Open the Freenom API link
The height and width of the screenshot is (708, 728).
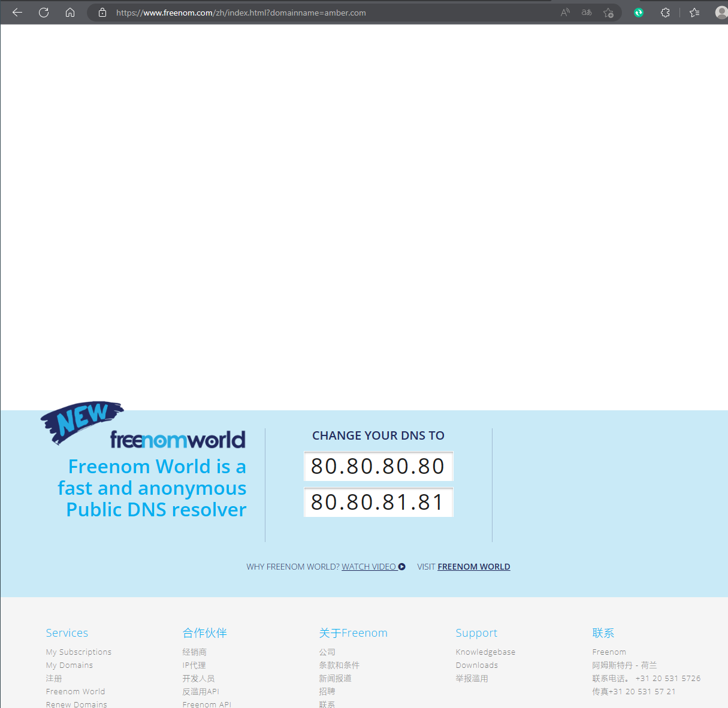207,704
